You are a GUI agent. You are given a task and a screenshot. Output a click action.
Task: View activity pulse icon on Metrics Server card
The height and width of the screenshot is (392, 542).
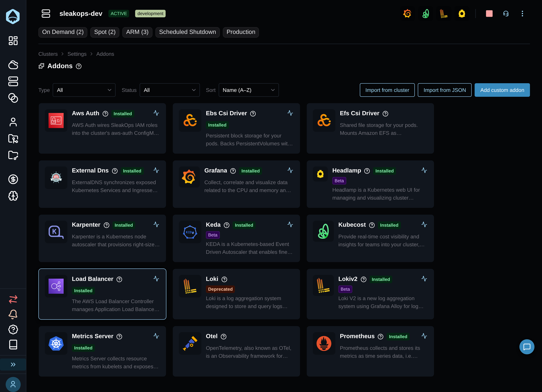(x=156, y=336)
